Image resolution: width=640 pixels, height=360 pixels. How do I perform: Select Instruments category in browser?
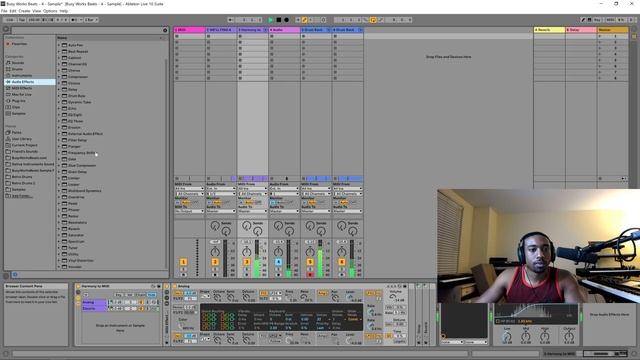[x=21, y=76]
